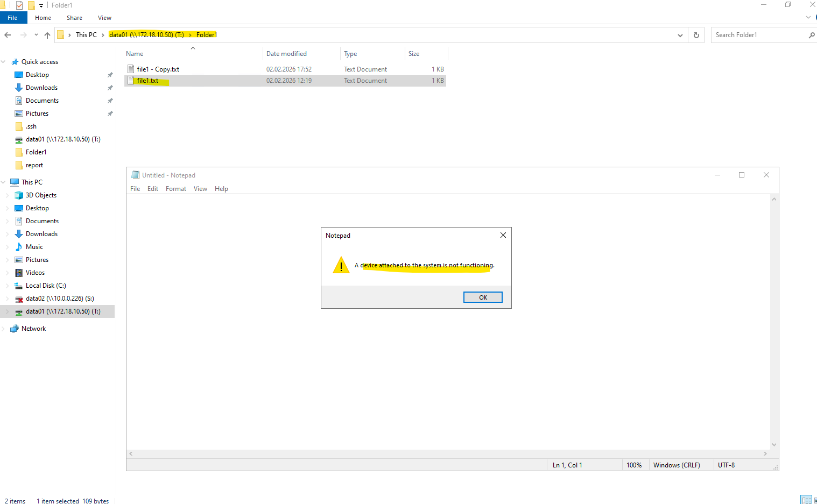Image resolution: width=817 pixels, height=504 pixels.
Task: Click the Network icon in navigation pane
Action: click(15, 329)
